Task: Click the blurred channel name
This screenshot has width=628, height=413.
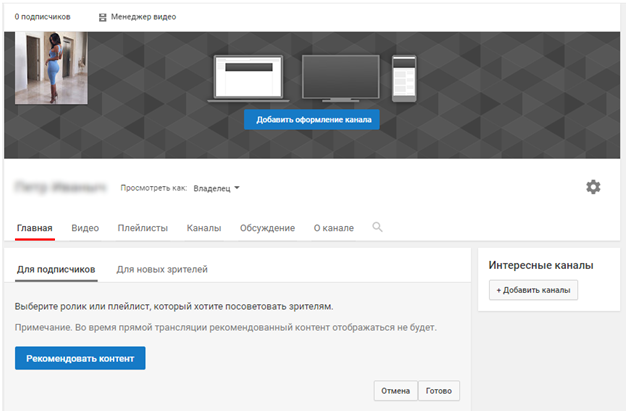Action: [60, 187]
